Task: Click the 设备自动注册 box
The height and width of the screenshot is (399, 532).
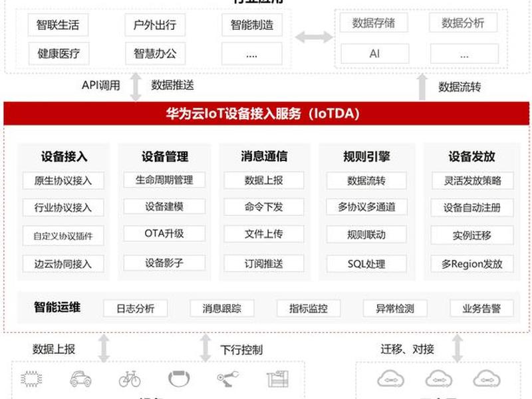Action: (472, 207)
